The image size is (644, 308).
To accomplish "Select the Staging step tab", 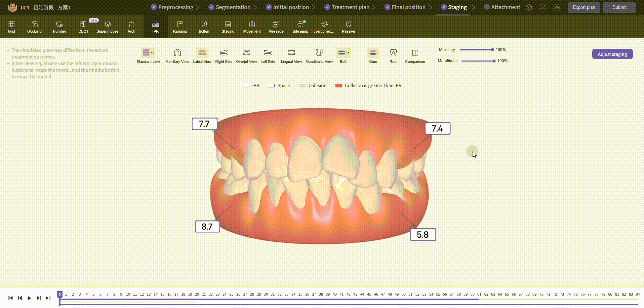I will tap(454, 7).
